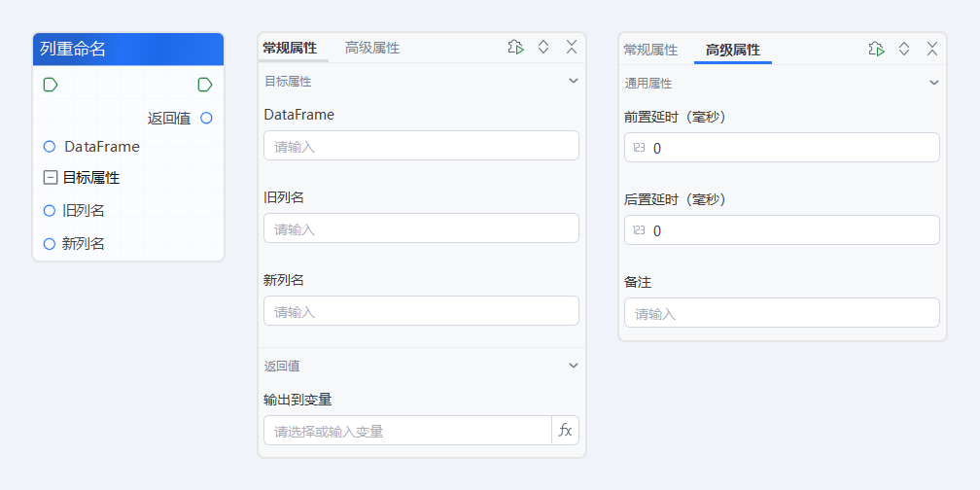Switch to 常规属性 tab in the right panel
Screen dimensions: 980x490
[650, 50]
